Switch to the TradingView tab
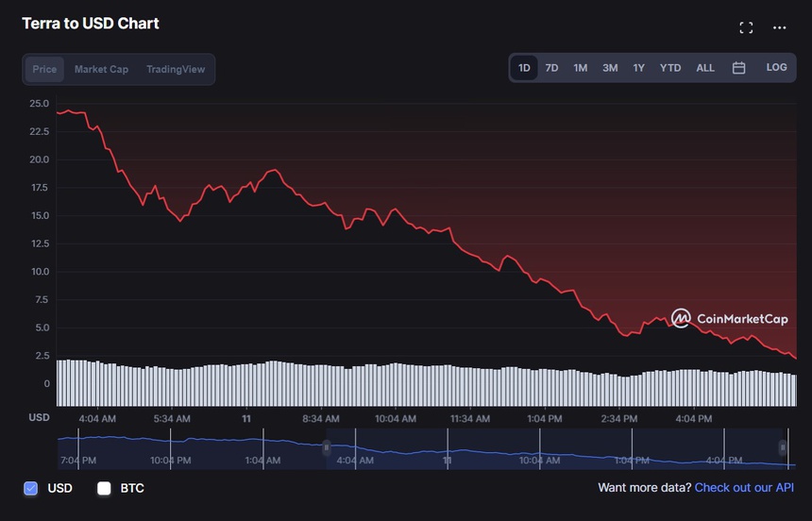This screenshot has width=812, height=521. (x=176, y=69)
